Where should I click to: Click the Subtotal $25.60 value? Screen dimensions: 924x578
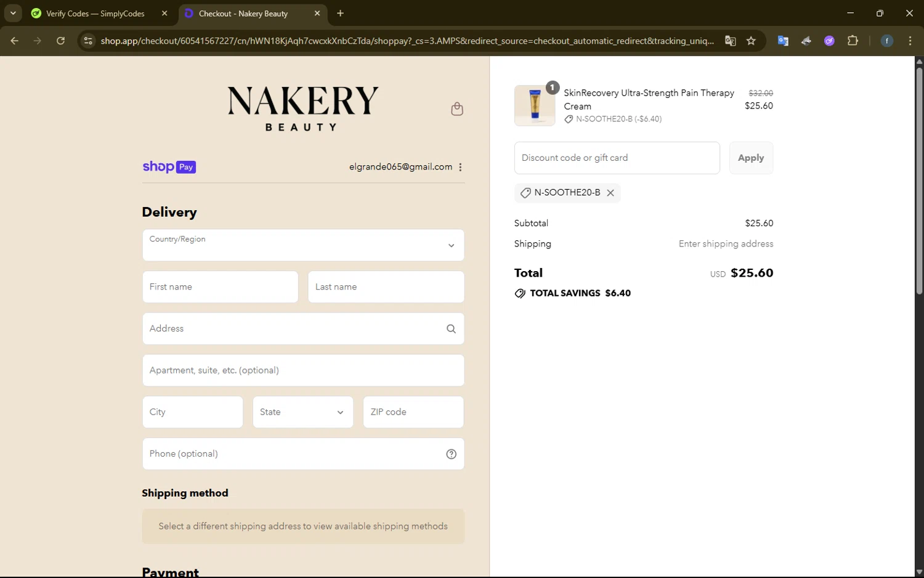coord(759,223)
